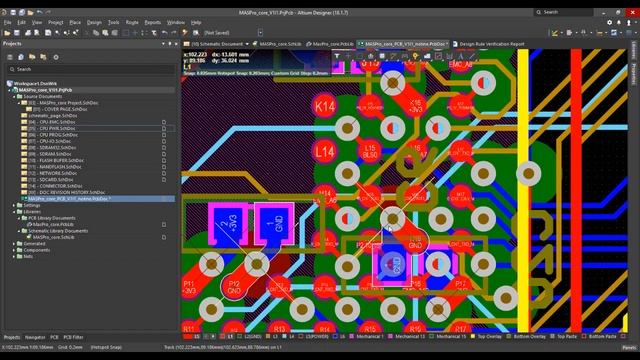Select the place component icon in the active bar
This screenshot has height=360, width=640.
[x=382, y=56]
